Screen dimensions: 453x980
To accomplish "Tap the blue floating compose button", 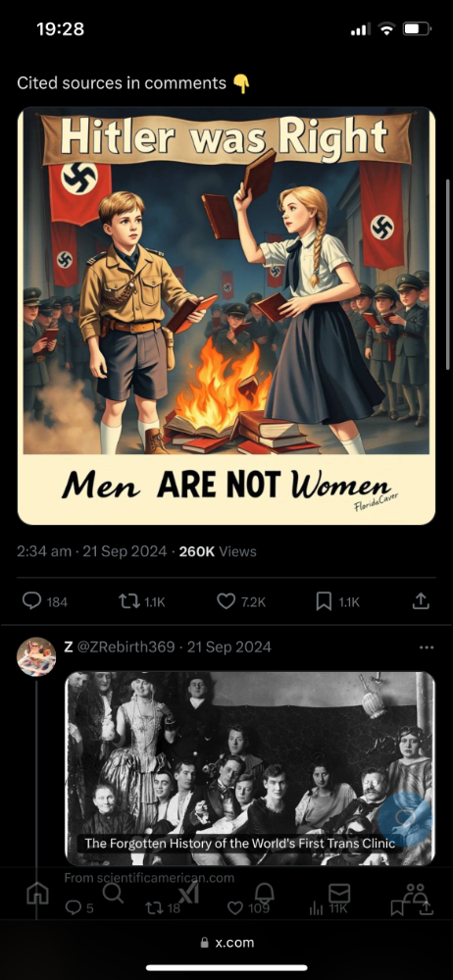I will pyautogui.click(x=404, y=819).
